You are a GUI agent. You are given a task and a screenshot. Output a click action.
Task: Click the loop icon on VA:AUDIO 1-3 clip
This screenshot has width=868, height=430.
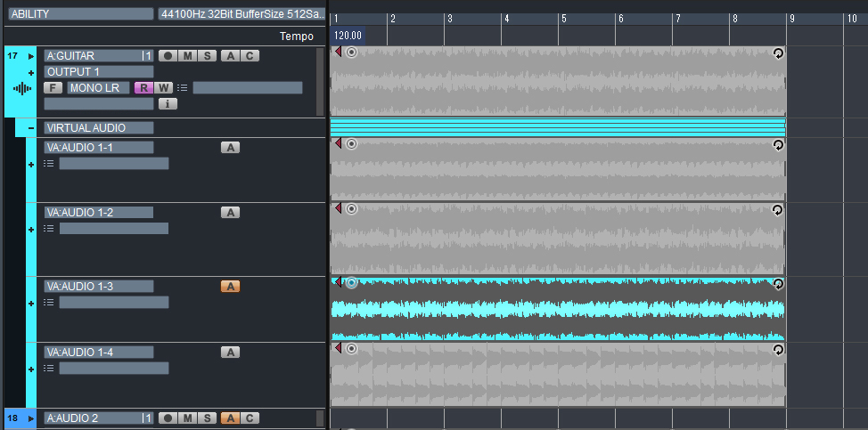click(x=778, y=284)
